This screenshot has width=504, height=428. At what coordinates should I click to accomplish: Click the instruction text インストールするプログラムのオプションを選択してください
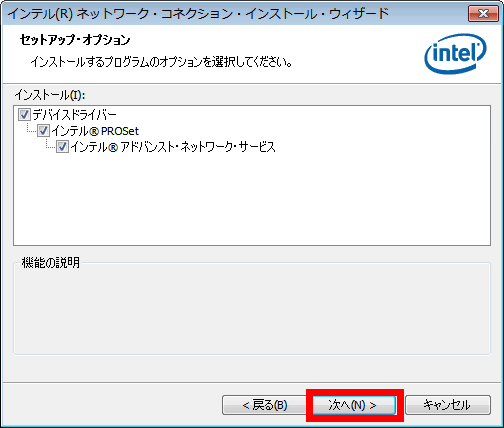click(x=161, y=62)
